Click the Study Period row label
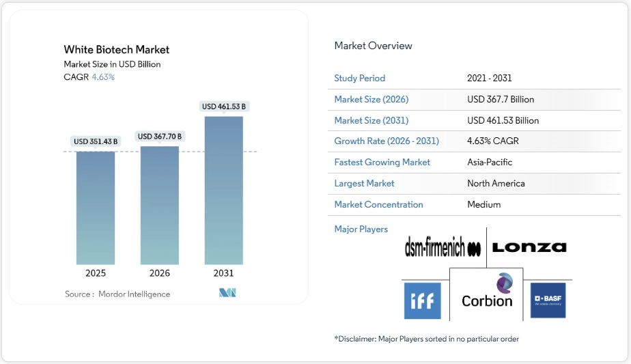The width and height of the screenshot is (631, 364). pyautogui.click(x=359, y=79)
